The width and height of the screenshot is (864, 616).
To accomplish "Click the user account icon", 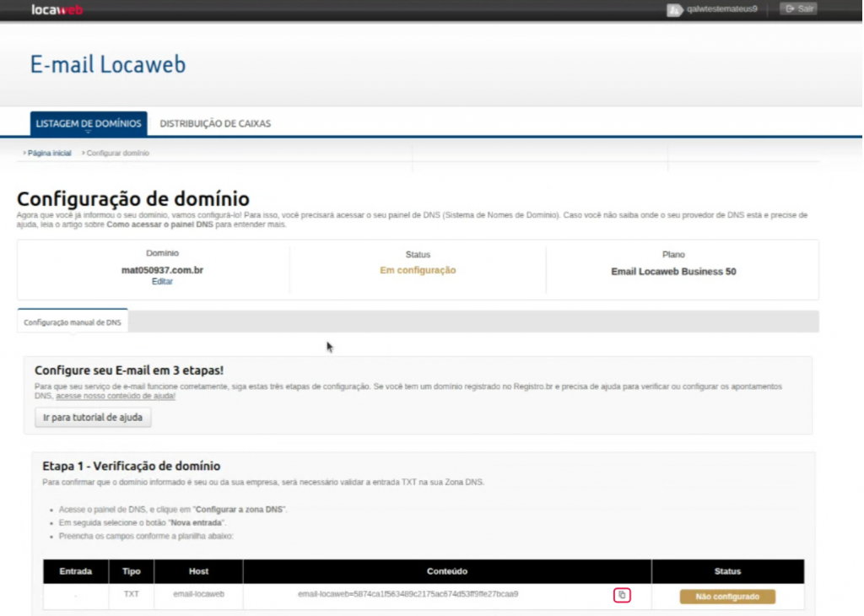I will pyautogui.click(x=674, y=10).
